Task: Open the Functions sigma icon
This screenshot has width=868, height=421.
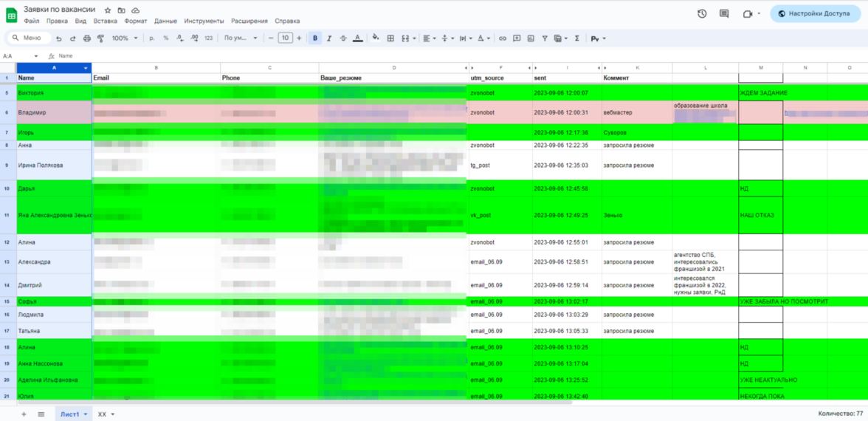Action: click(576, 38)
